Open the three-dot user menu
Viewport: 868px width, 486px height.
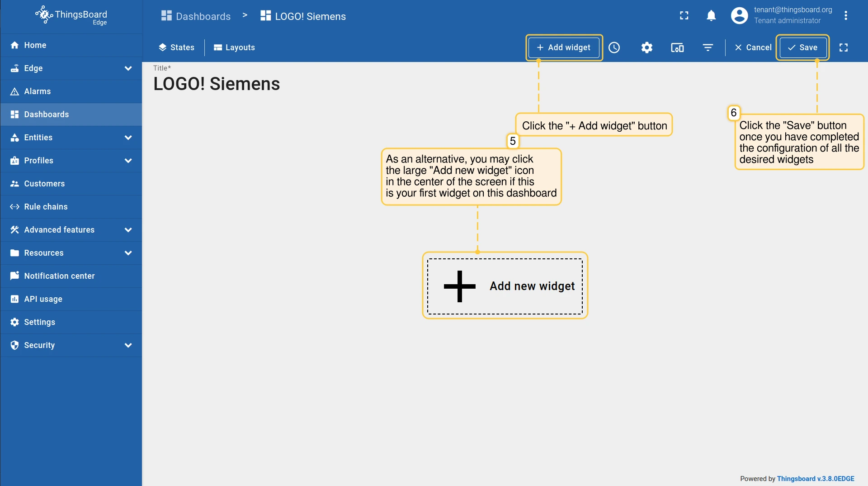tap(845, 16)
